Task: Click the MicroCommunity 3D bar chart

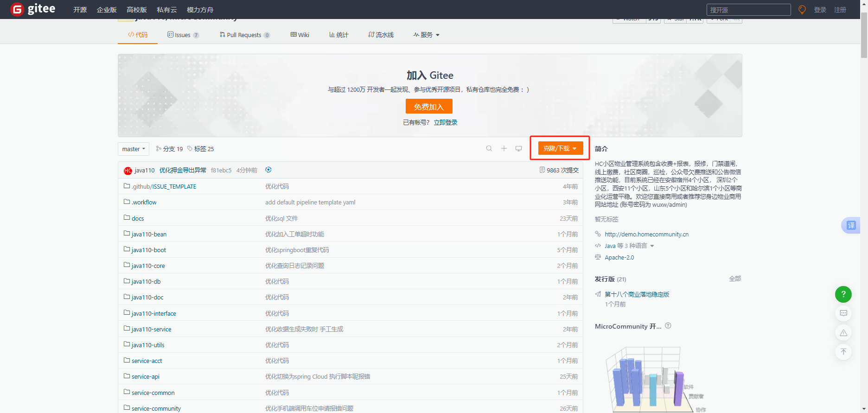Action: [655, 379]
